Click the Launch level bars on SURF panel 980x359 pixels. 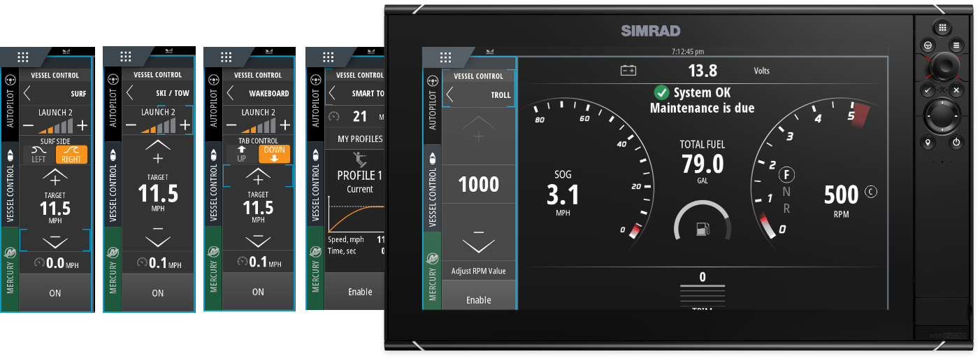[55, 126]
